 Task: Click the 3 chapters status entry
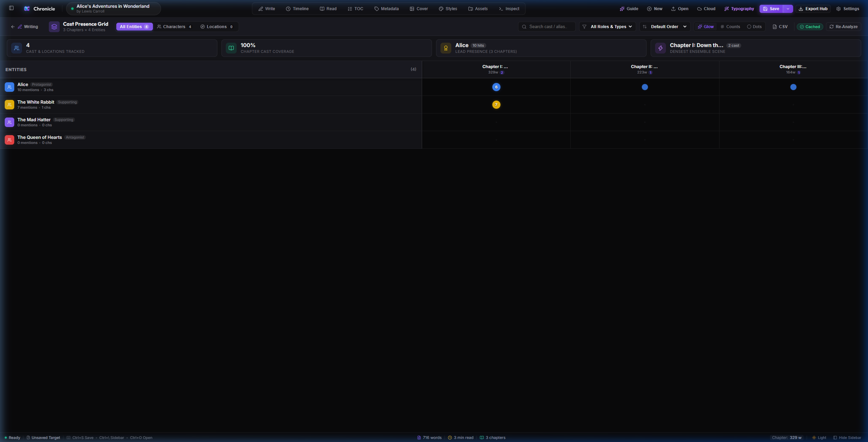click(x=493, y=438)
